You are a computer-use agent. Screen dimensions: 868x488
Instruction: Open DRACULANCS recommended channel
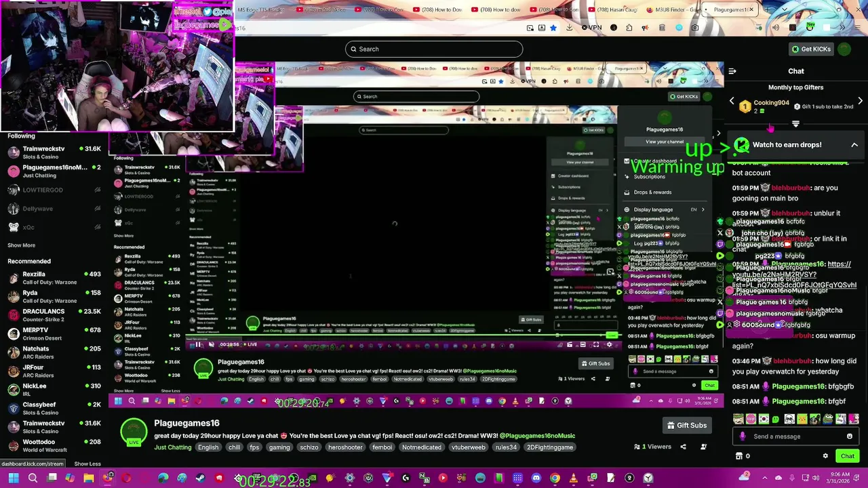coord(53,314)
